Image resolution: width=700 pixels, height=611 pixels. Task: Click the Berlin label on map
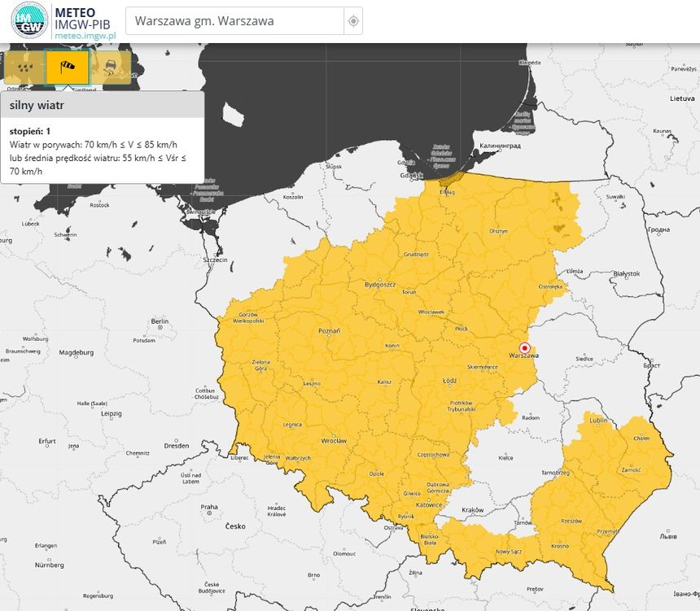click(160, 321)
